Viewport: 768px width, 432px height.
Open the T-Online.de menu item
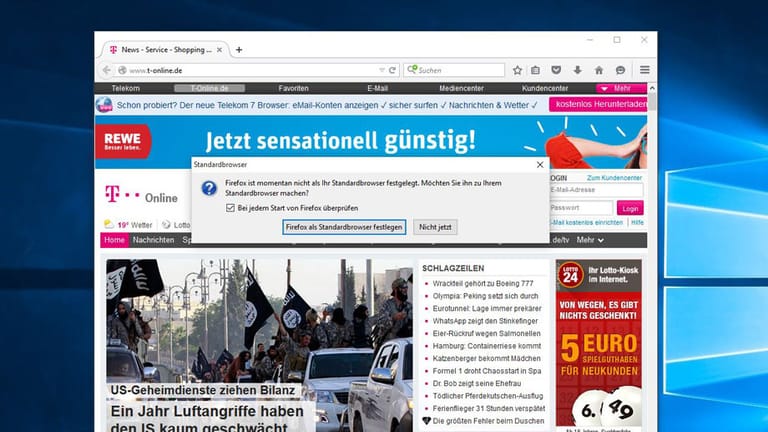click(x=210, y=88)
